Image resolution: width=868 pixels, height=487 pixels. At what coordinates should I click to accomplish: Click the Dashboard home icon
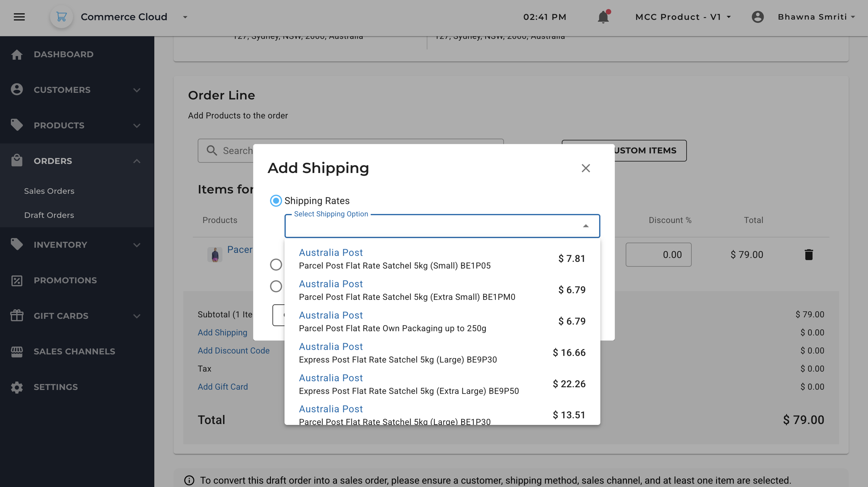pos(17,54)
